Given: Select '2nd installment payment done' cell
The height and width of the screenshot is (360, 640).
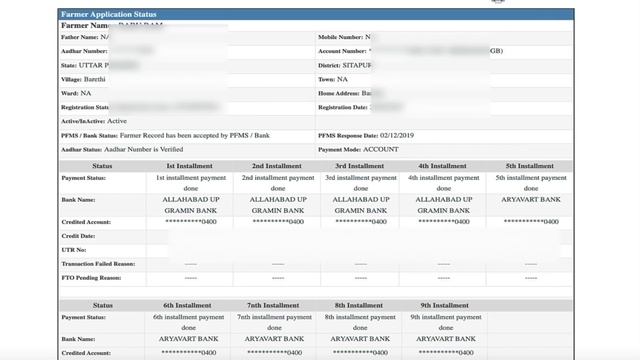Looking at the screenshot, I should pyautogui.click(x=278, y=183).
